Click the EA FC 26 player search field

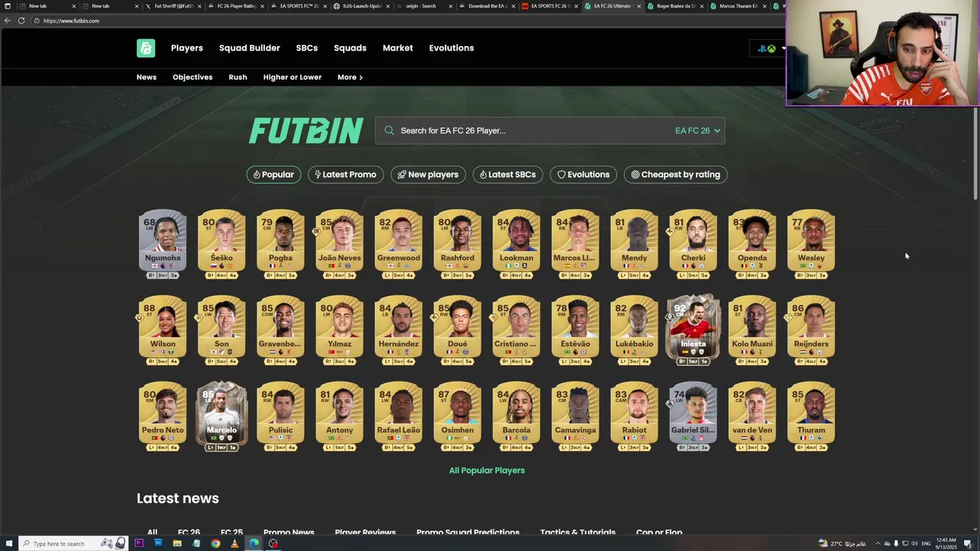coord(550,131)
